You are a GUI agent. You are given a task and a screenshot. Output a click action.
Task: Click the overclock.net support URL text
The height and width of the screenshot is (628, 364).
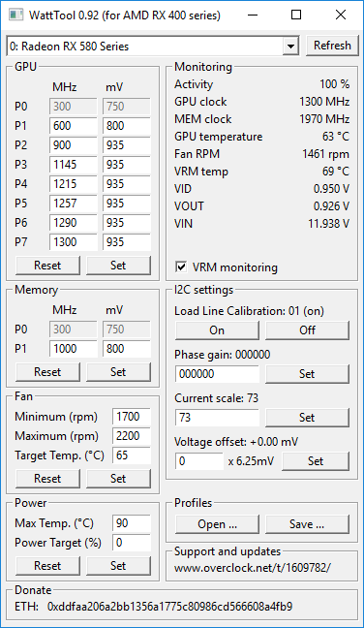pos(253,568)
